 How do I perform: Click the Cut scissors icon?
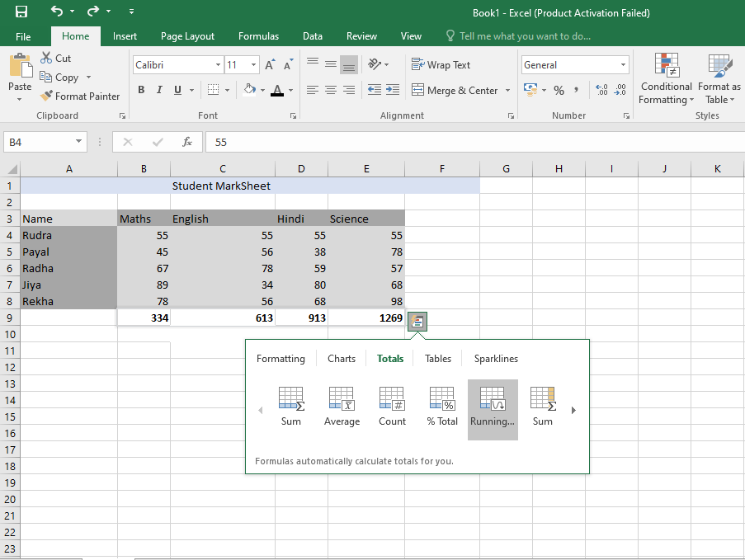coord(46,58)
